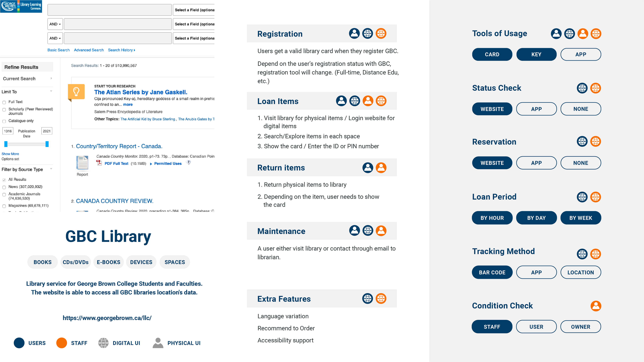Click the publication start year 1316 box

[x=8, y=131]
